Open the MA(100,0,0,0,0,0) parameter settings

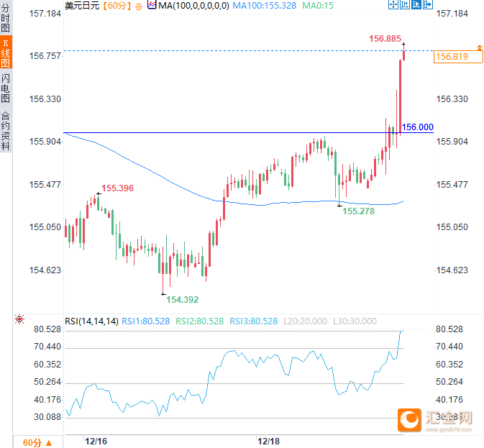point(193,5)
